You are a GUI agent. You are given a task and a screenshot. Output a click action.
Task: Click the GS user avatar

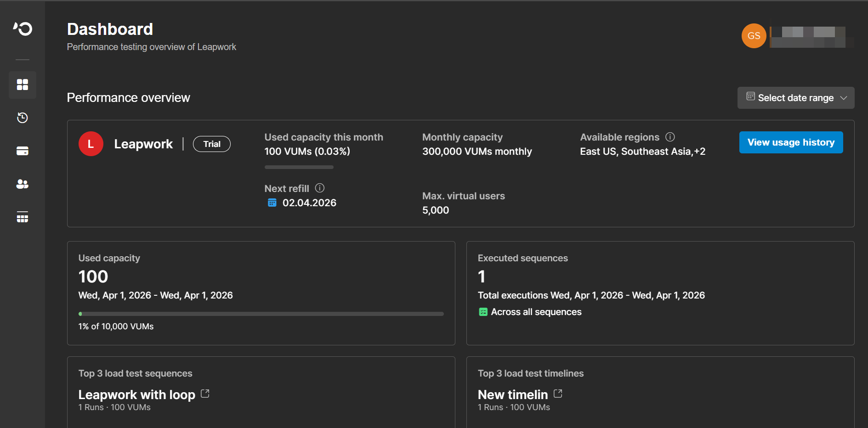(x=754, y=36)
